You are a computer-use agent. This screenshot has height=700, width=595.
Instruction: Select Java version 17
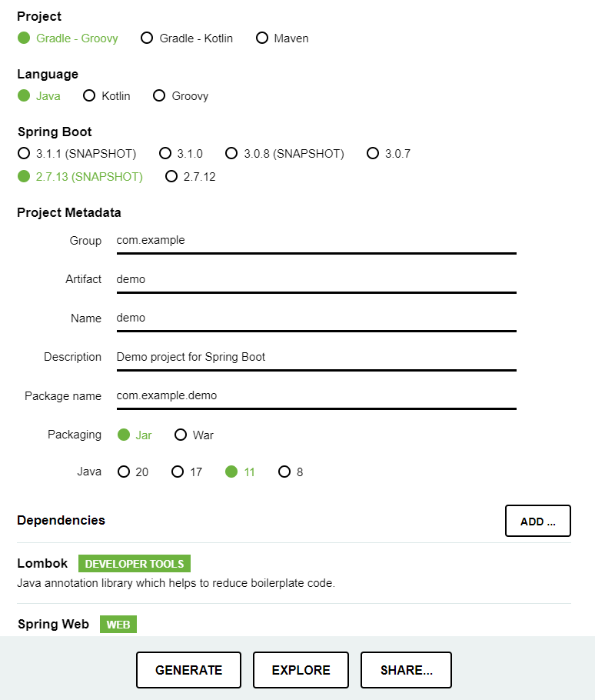[178, 472]
